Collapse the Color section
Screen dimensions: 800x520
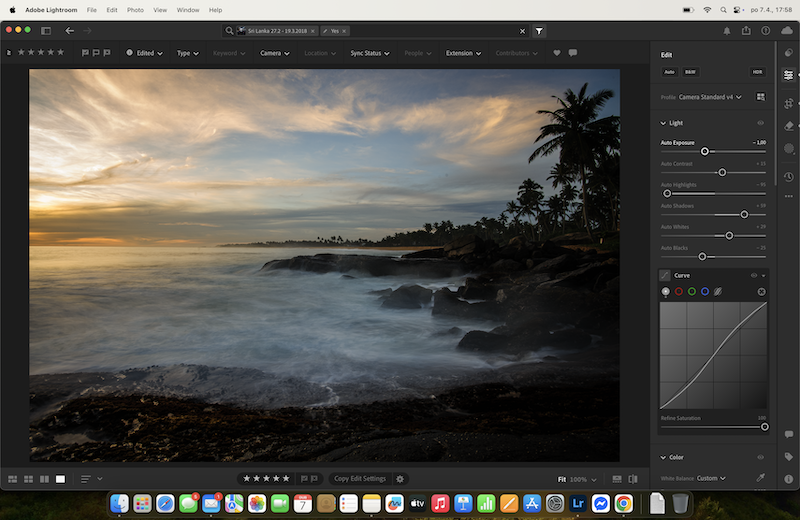[x=663, y=457]
